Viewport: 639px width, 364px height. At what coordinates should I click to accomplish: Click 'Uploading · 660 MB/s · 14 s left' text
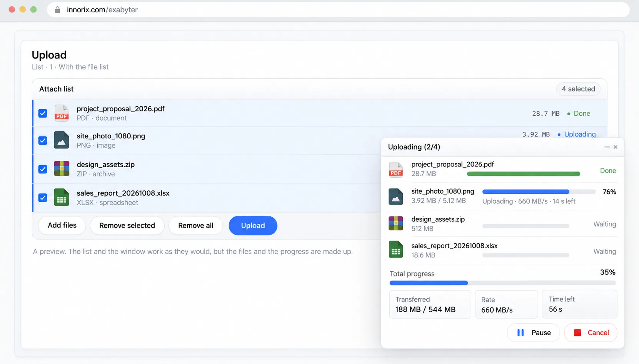[529, 201]
